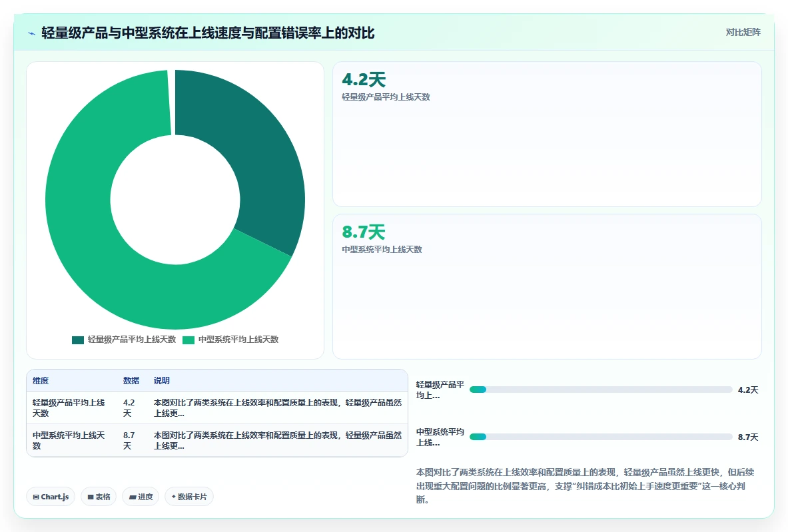Click the 轻量级产品平均上线天数 legend label
This screenshot has width=788, height=532.
(132, 340)
